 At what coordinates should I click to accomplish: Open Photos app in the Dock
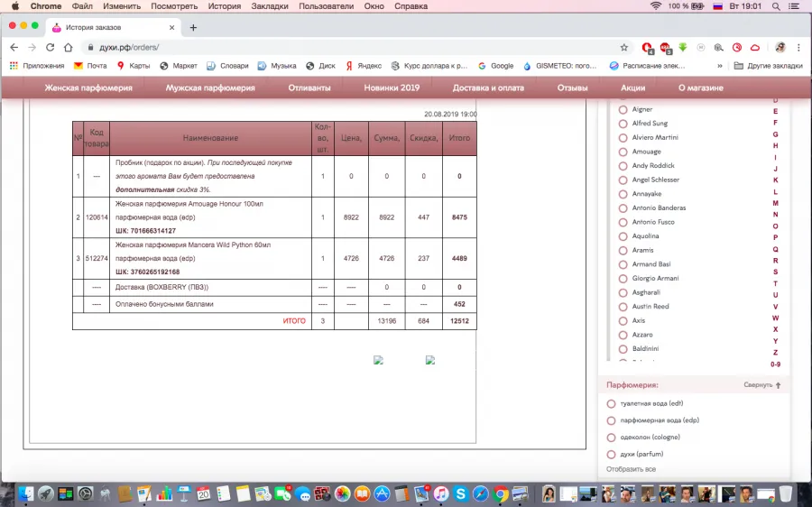[x=342, y=493]
